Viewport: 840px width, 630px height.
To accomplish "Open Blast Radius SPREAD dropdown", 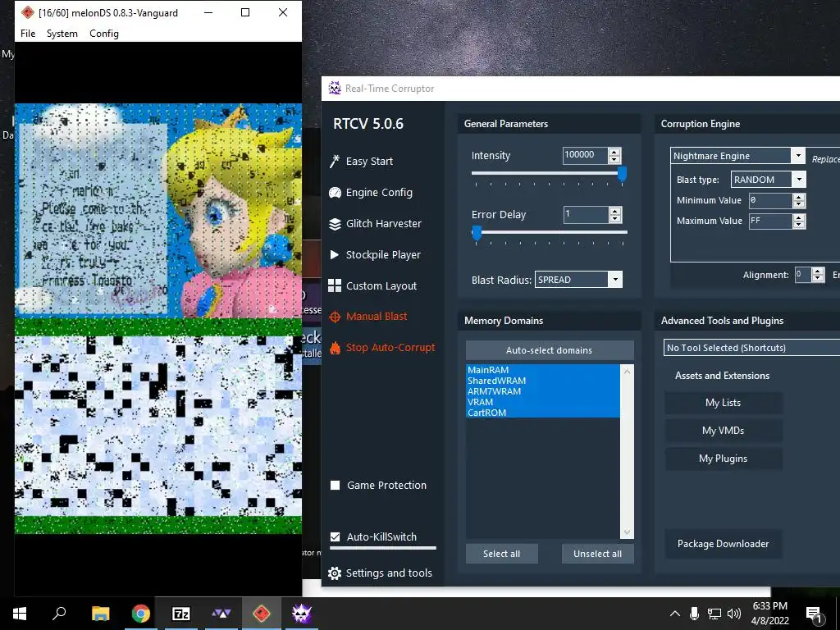I will click(x=615, y=280).
